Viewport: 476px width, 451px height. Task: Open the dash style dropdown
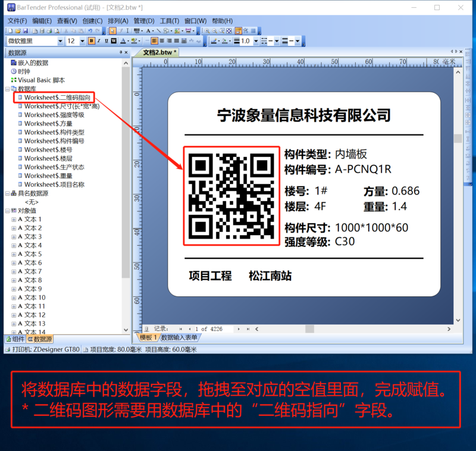click(277, 41)
